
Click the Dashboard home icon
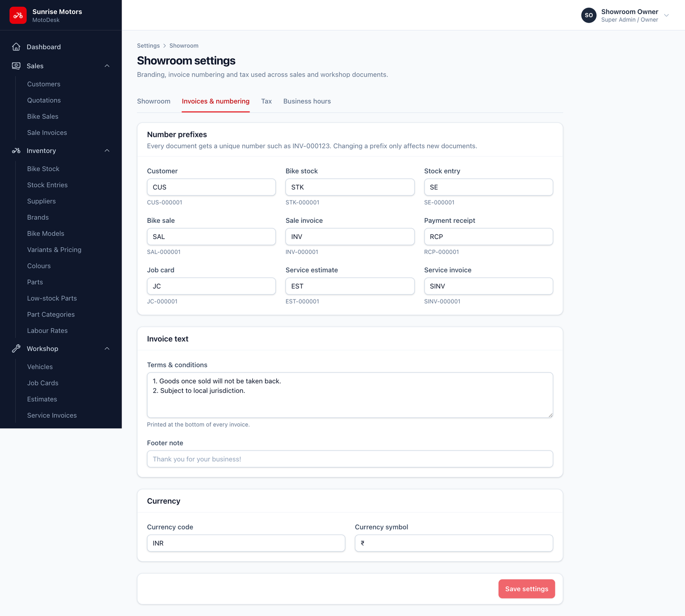(x=16, y=47)
